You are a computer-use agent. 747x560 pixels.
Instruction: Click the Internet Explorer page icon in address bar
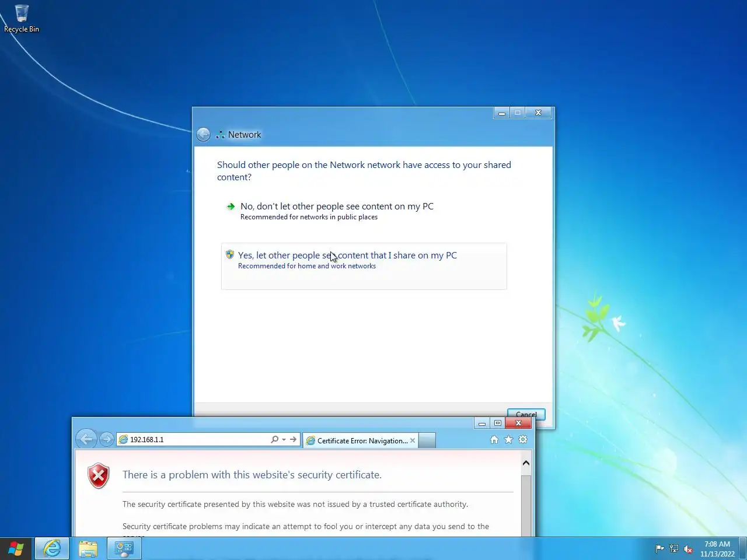124,439
